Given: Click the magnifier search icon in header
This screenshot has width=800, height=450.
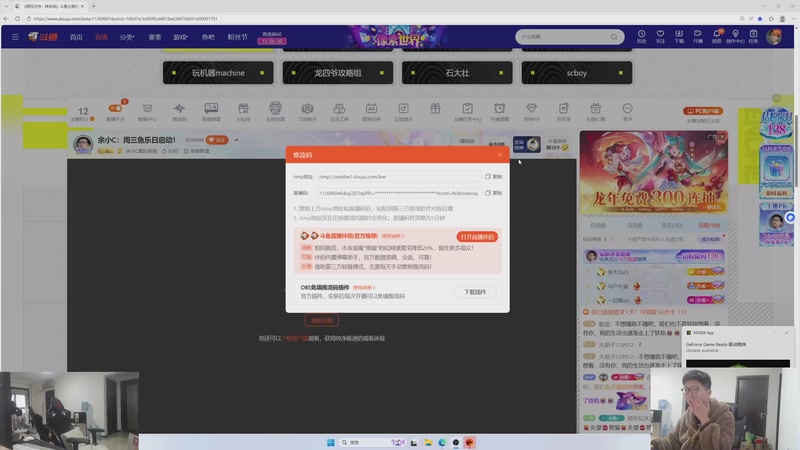Looking at the screenshot, I should [614, 37].
